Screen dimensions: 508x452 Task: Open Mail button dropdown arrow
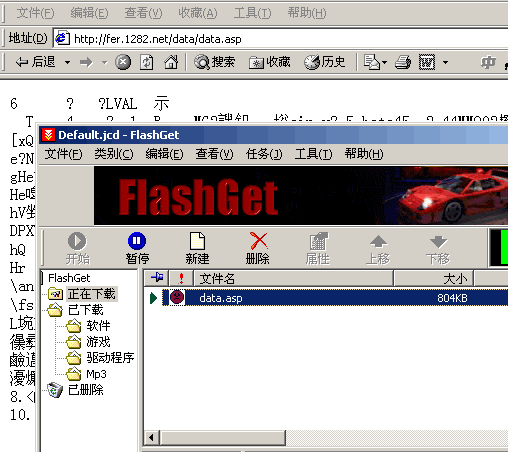384,62
